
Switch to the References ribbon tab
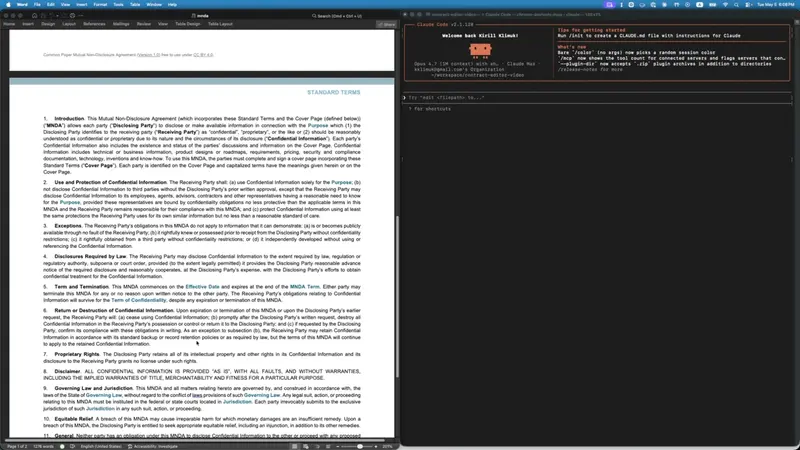coord(94,24)
